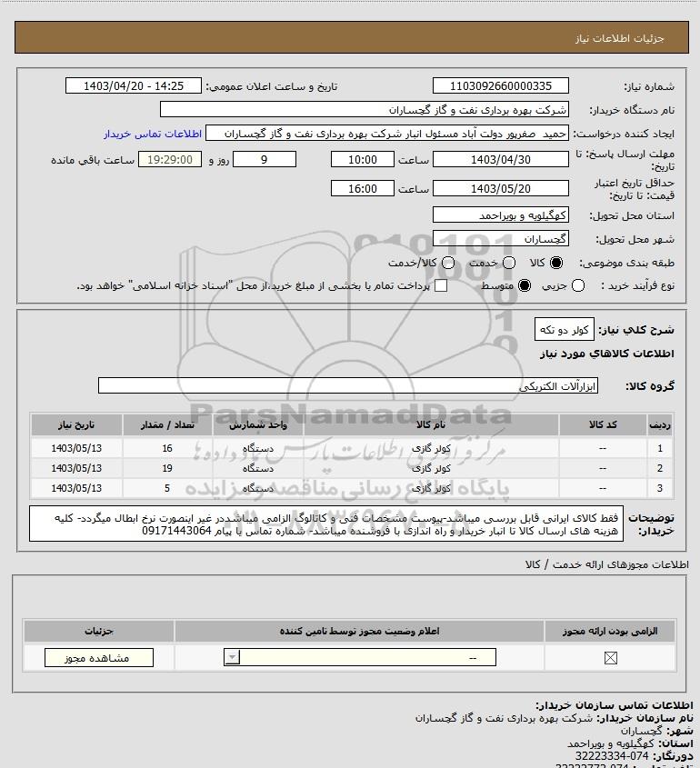The width and height of the screenshot is (700, 768).
Task: Click the اطلاعات تماس سازمان خریدار heading
Action: point(615,705)
